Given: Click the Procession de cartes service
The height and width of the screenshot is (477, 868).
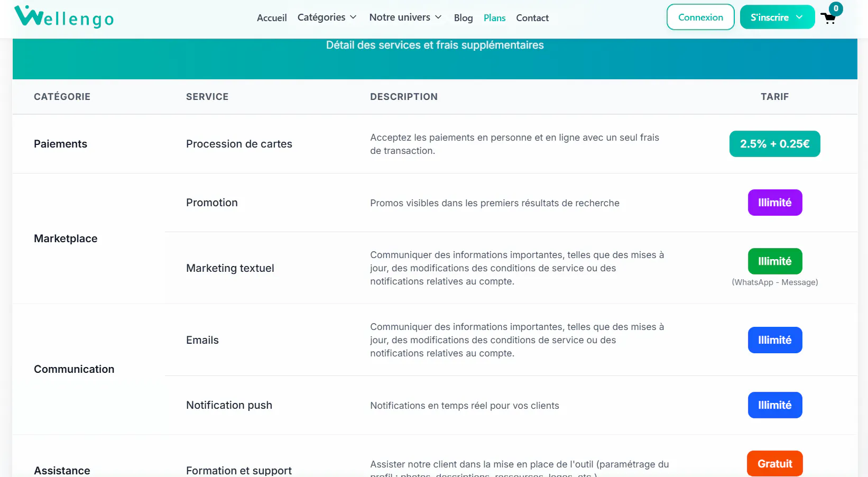Looking at the screenshot, I should [239, 144].
